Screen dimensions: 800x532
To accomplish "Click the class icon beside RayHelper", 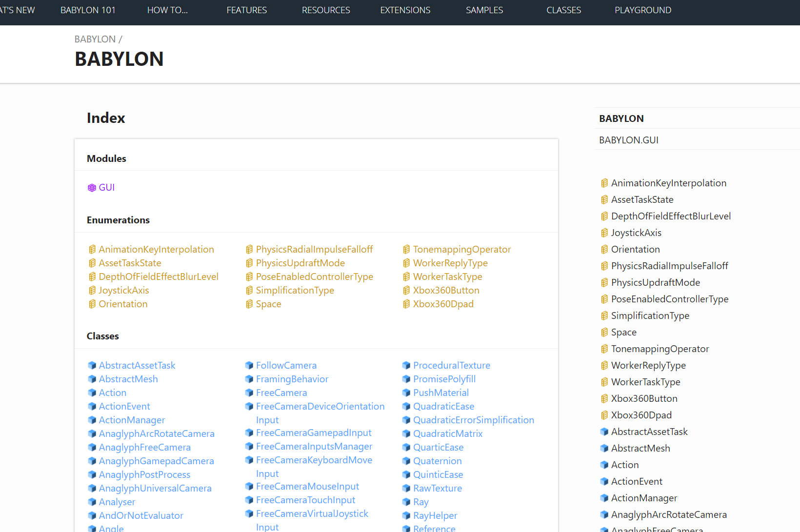I will (406, 515).
